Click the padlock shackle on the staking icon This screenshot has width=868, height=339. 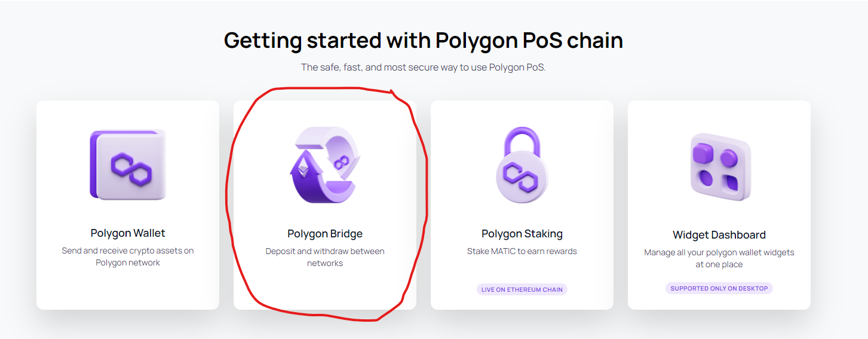[522, 139]
